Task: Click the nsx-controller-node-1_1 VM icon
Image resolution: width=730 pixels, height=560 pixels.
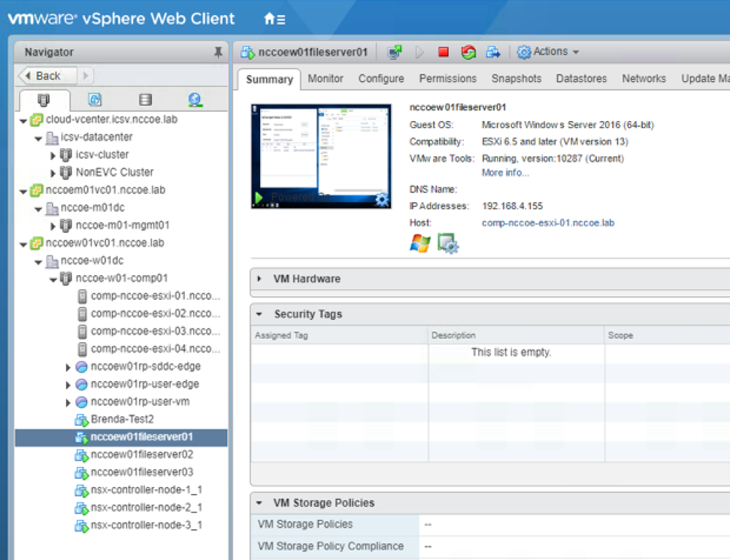Action: coord(81,491)
